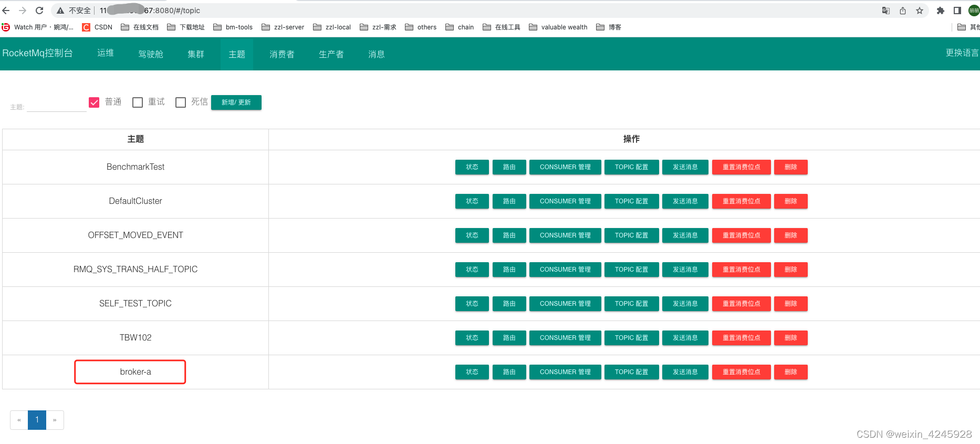Reload the page with refresh icon

tap(39, 11)
